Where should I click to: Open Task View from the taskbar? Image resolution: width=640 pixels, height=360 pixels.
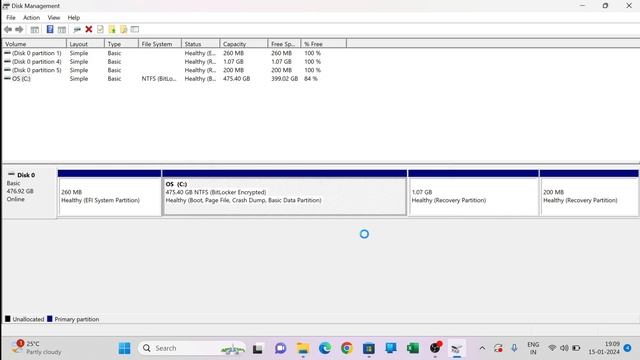tap(258, 349)
